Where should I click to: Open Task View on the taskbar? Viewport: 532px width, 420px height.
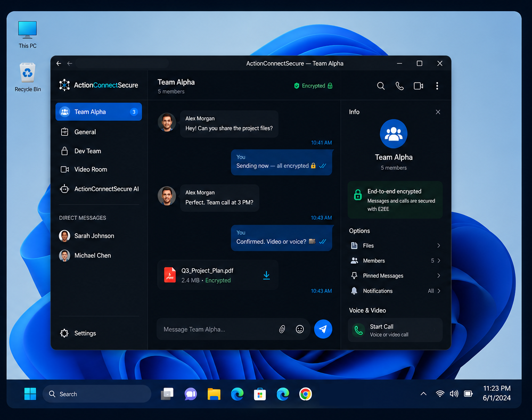point(167,394)
